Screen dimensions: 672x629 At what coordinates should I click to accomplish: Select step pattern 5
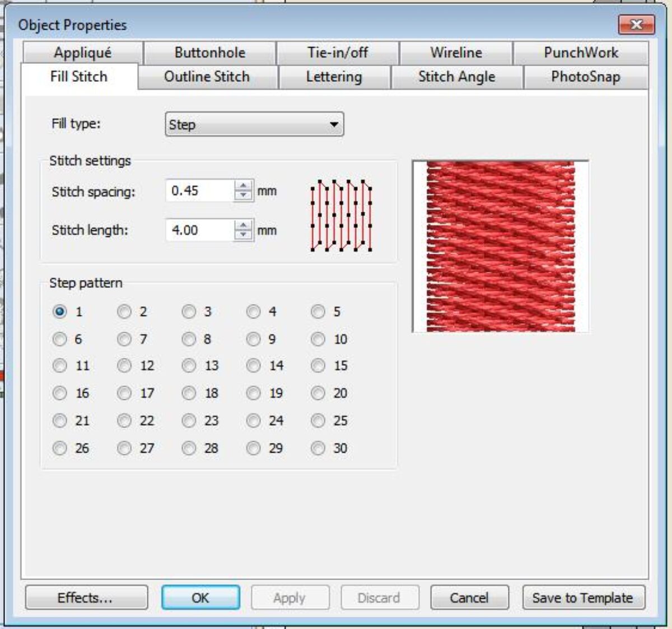coord(318,311)
